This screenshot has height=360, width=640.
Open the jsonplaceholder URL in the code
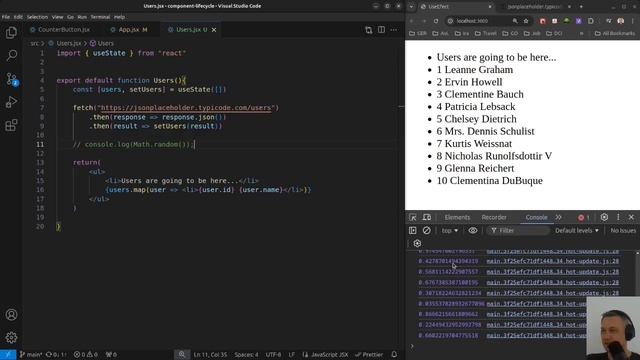186,108
